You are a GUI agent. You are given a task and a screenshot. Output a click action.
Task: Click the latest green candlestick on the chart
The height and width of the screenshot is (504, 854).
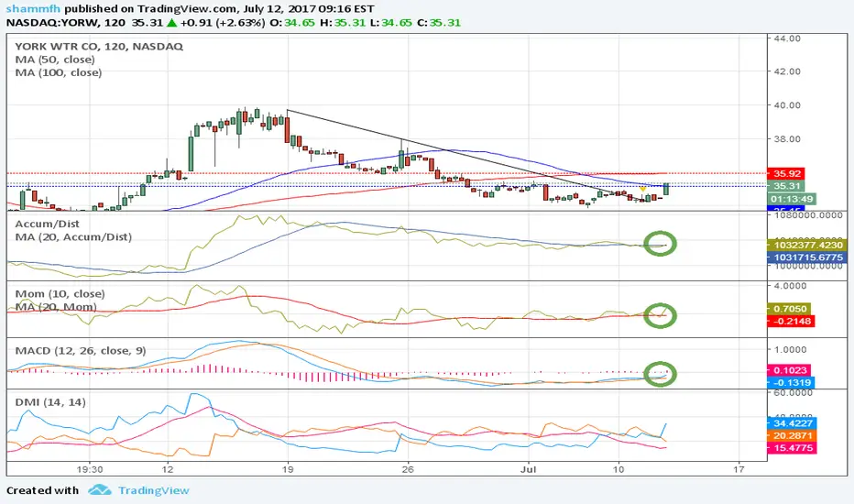pos(666,189)
